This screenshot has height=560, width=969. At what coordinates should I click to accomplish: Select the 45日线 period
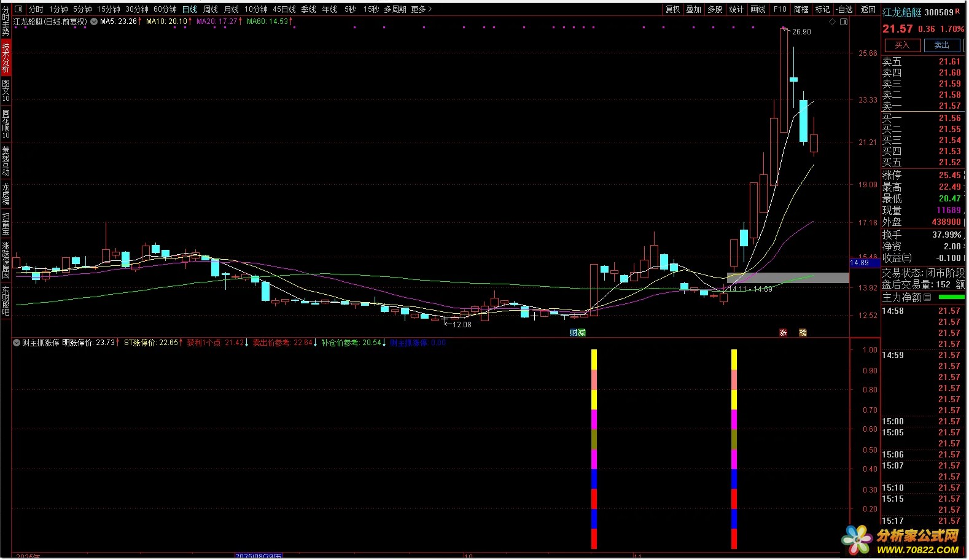[x=284, y=9]
